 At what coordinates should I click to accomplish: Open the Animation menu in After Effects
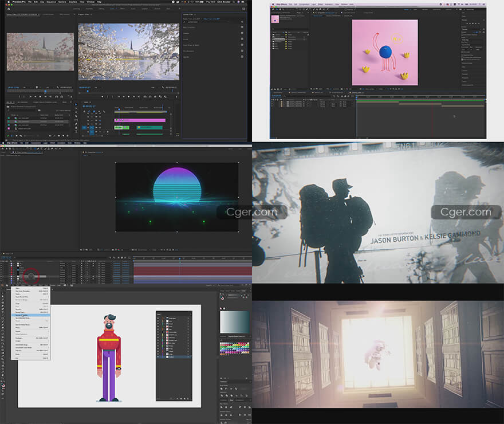tap(328, 5)
